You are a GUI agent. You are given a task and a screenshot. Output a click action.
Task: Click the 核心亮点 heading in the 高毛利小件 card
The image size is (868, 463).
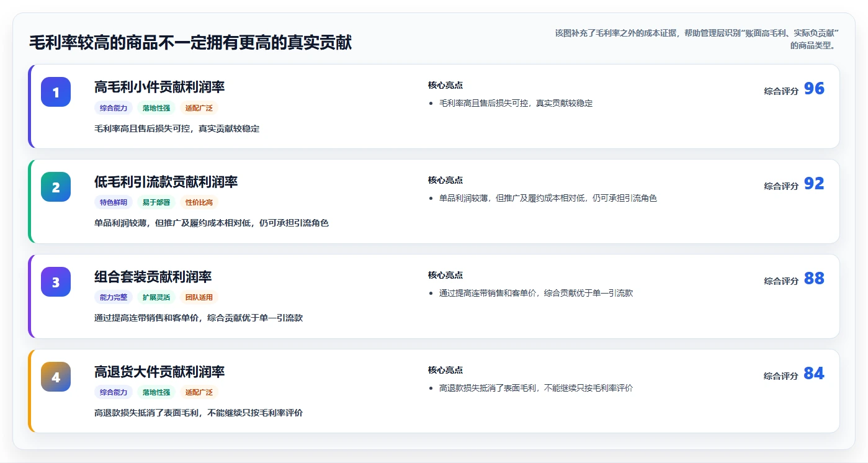(x=445, y=85)
